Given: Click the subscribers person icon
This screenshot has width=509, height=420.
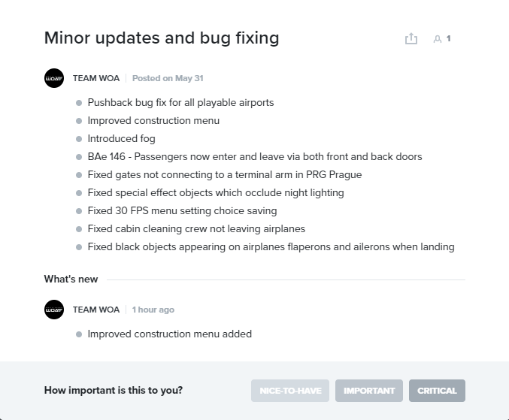Looking at the screenshot, I should [438, 39].
